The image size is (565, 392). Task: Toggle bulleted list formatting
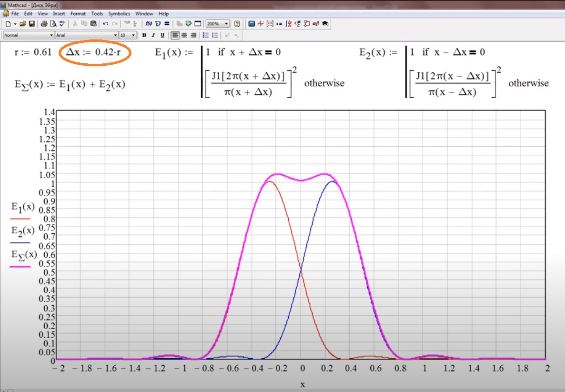pyautogui.click(x=206, y=35)
